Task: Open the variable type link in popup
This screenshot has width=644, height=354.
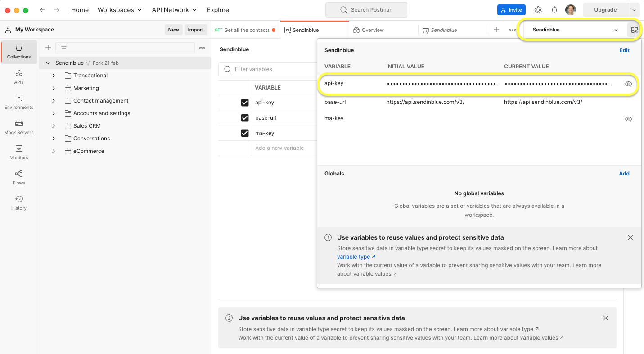Action: click(x=353, y=257)
